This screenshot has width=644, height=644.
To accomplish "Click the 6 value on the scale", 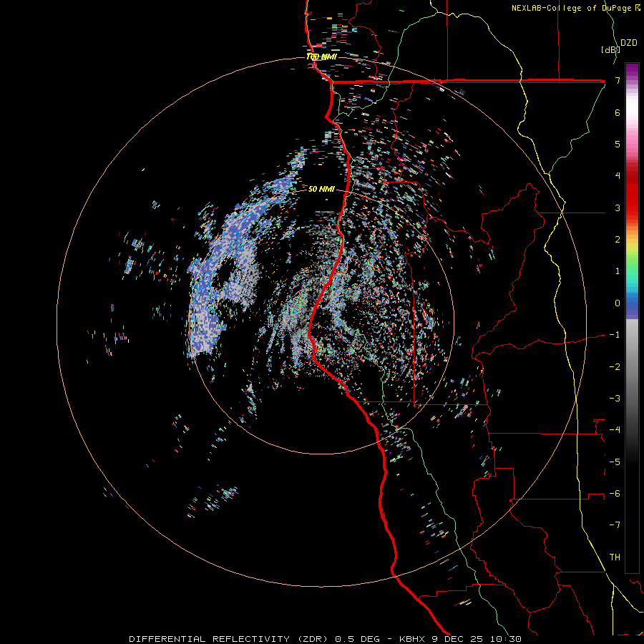I will coord(618,112).
